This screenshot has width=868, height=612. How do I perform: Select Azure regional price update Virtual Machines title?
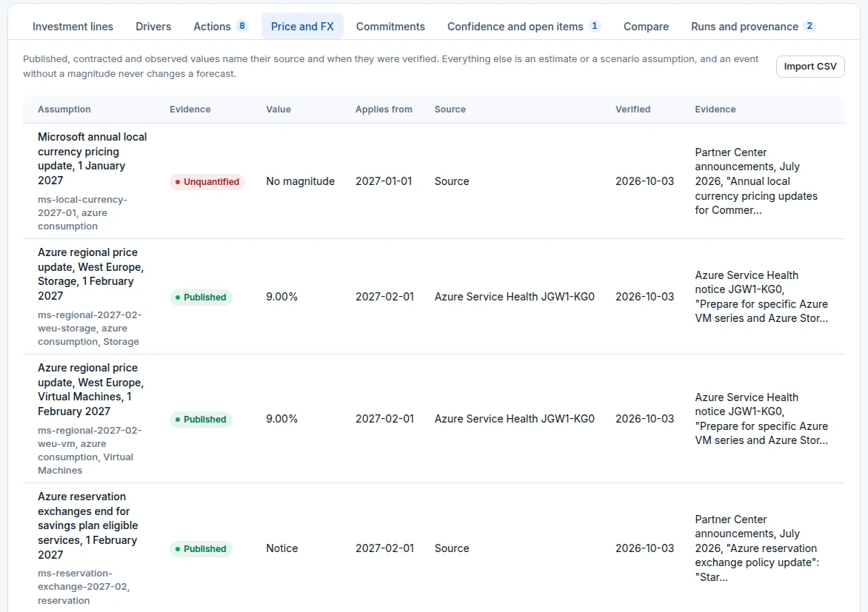[91, 389]
